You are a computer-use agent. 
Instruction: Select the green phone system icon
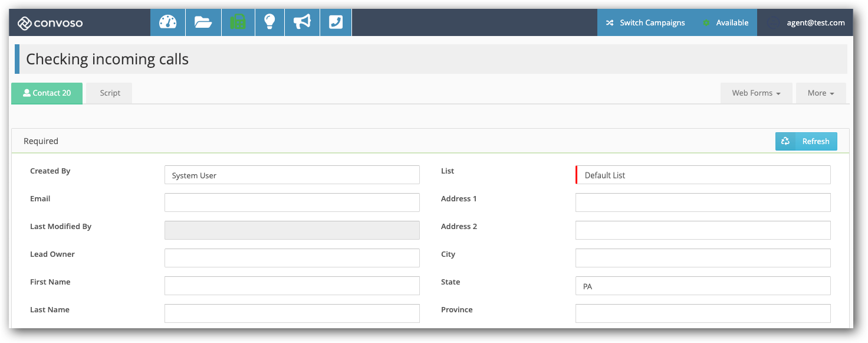[238, 22]
